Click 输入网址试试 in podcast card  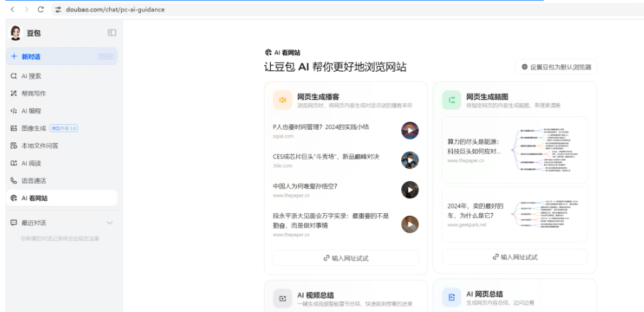tap(346, 259)
